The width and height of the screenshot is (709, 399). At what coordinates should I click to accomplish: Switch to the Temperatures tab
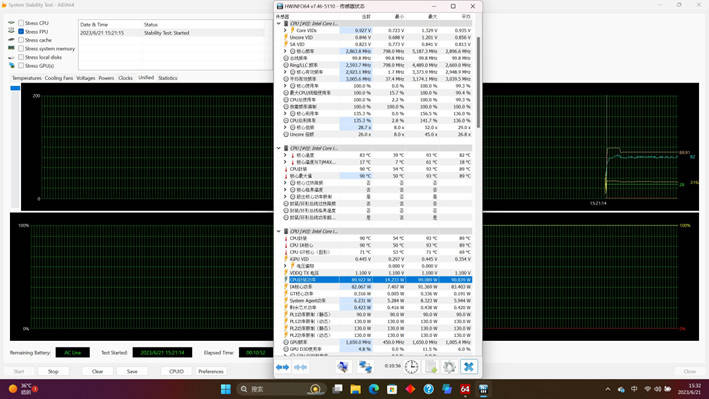(27, 78)
